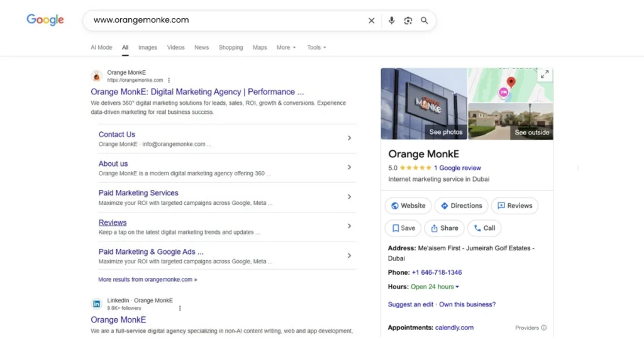Open options menu beside orangemonke.com URL
The height and width of the screenshot is (337, 644).
[169, 80]
